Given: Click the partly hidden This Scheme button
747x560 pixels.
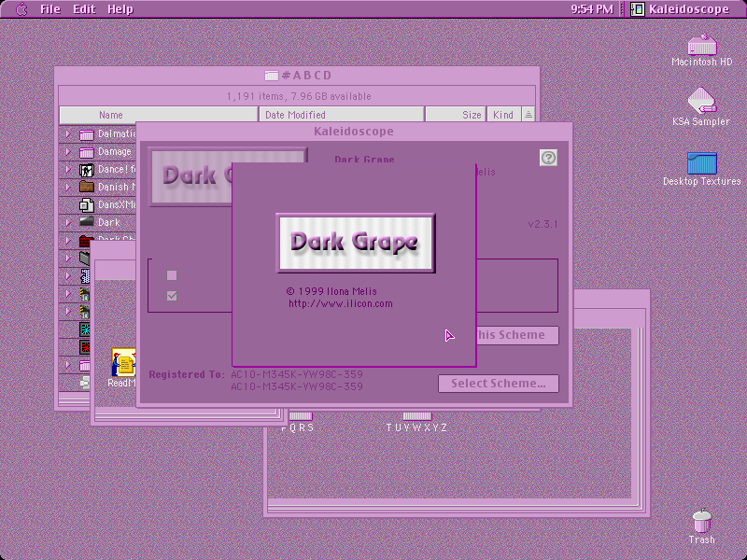Looking at the screenshot, I should pos(517,335).
